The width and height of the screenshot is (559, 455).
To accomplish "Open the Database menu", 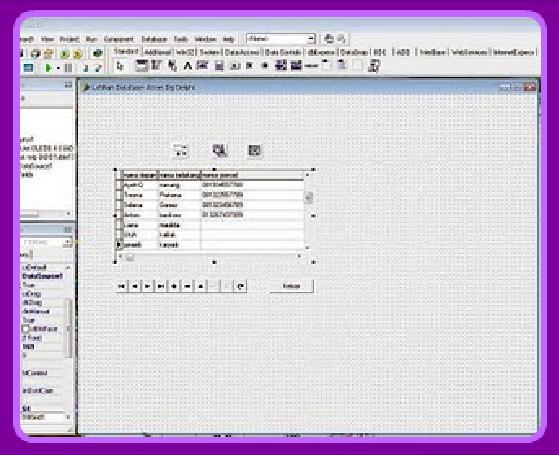I will point(154,39).
